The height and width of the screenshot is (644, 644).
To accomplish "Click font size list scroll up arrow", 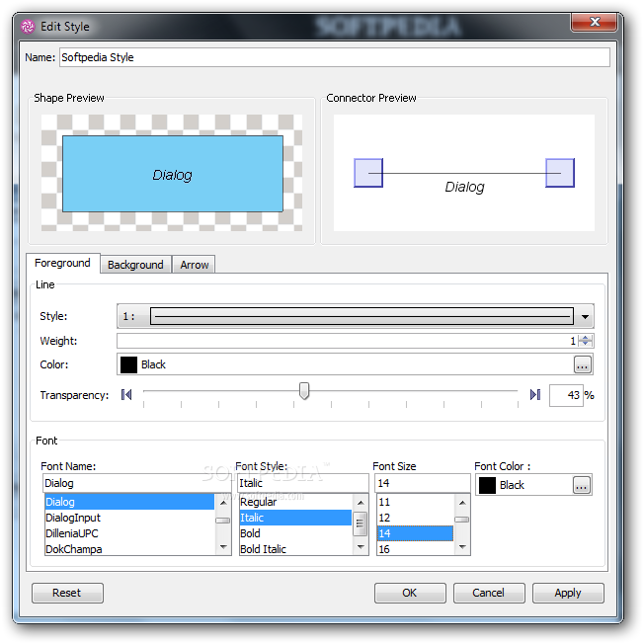I will tap(462, 503).
